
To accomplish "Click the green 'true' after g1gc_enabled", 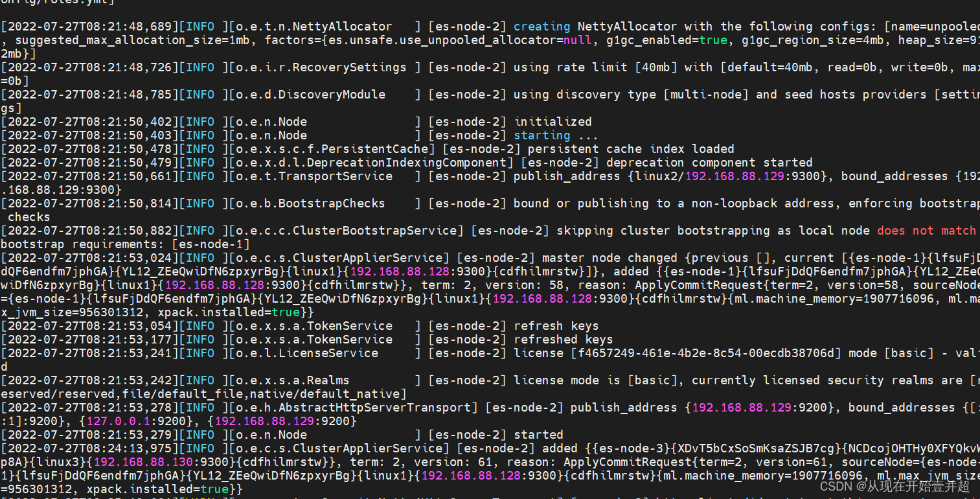I will [713, 40].
